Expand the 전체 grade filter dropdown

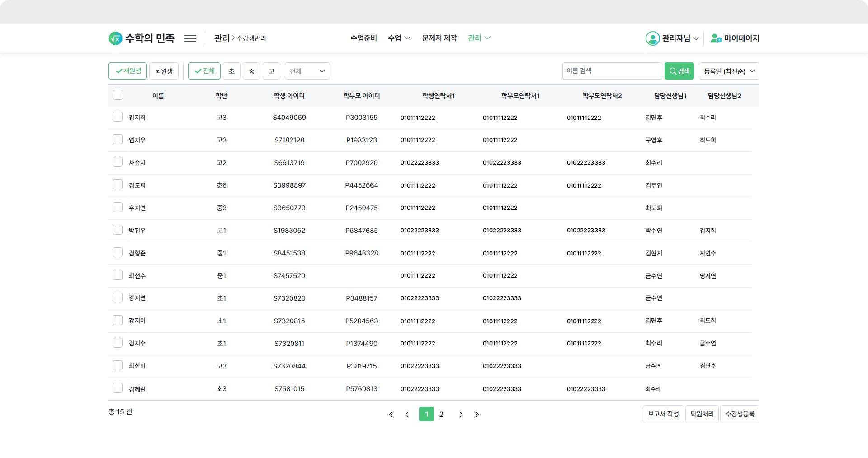coord(307,71)
